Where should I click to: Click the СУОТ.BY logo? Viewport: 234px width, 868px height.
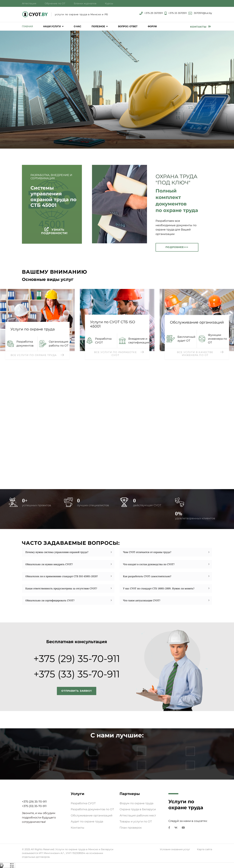click(35, 14)
